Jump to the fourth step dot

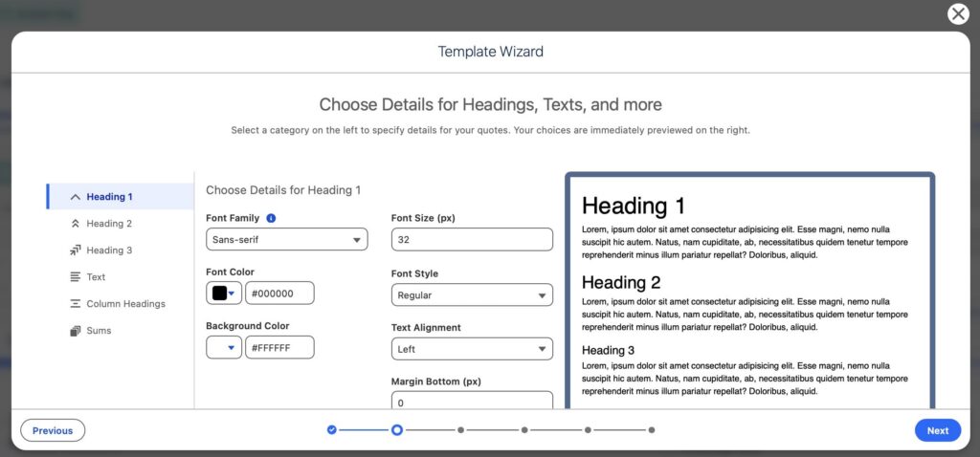(524, 429)
